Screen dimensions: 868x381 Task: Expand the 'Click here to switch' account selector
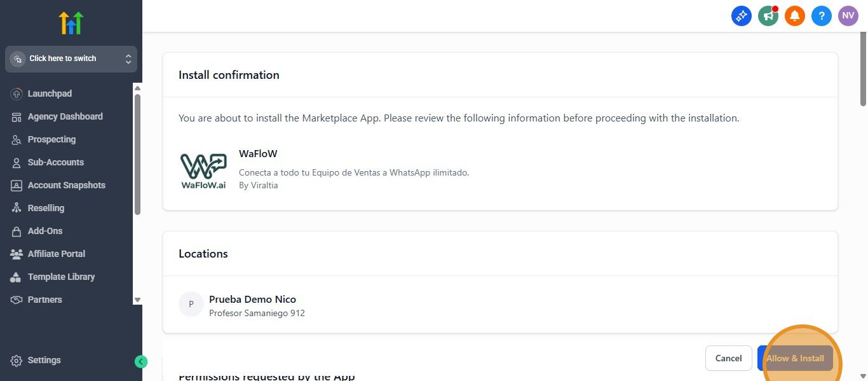coord(71,59)
